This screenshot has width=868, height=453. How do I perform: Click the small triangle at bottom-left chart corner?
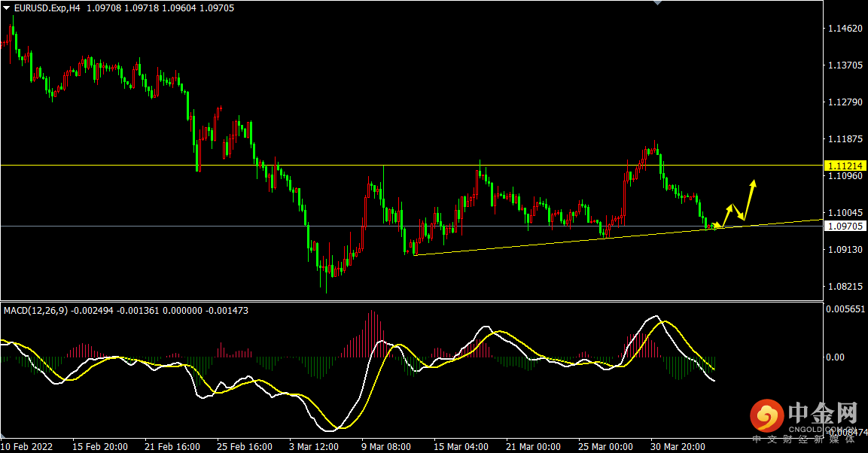click(x=3, y=435)
